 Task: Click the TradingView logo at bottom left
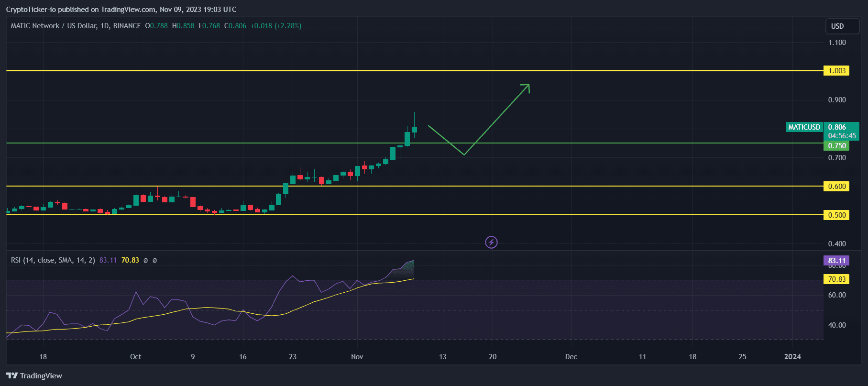coord(34,375)
